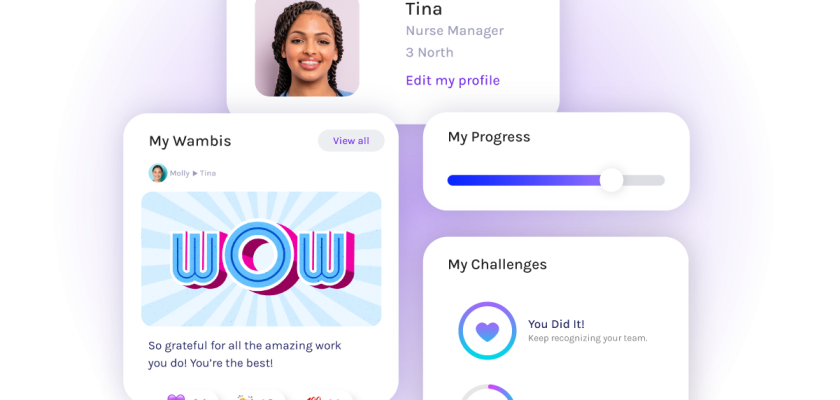
Task: Click the blue filled portion of the progress bar
Action: point(523,180)
